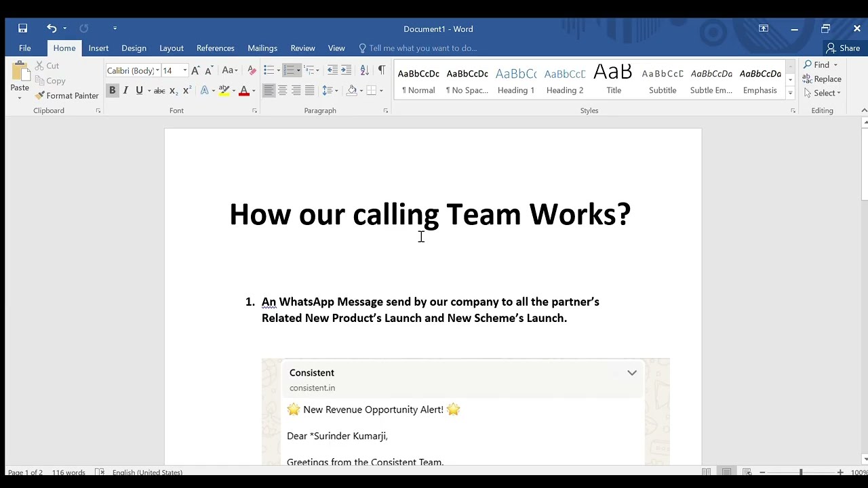
Task: Toggle Bold formatting
Action: 113,90
